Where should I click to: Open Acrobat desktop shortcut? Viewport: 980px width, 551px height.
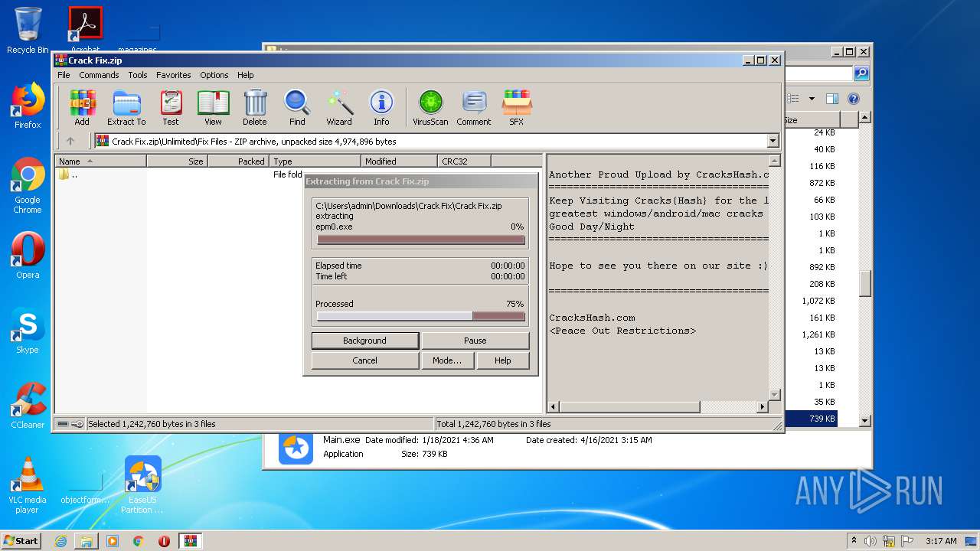85,31
